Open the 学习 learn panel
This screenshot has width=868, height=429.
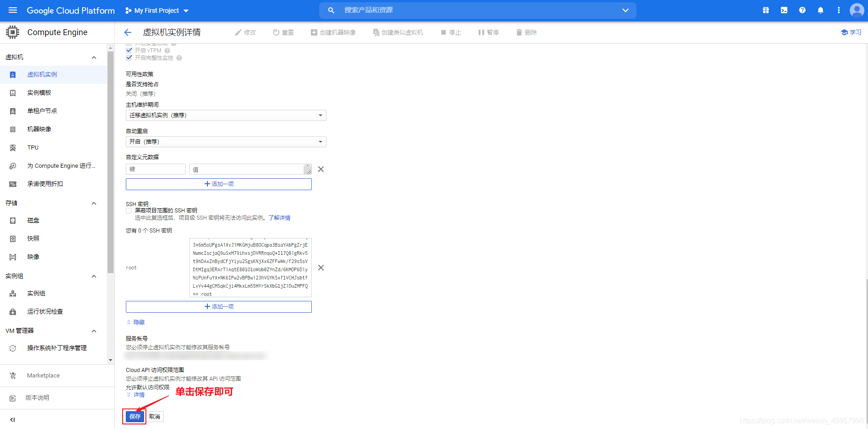pos(851,32)
